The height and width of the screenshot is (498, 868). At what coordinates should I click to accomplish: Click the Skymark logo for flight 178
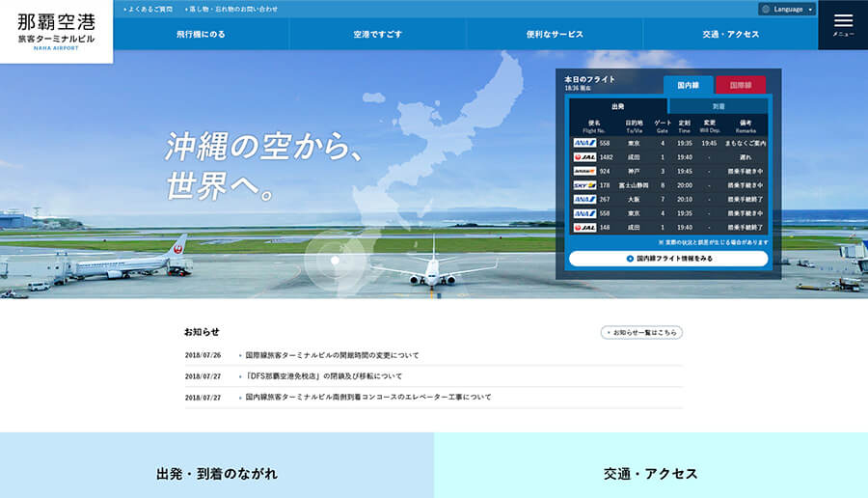[x=584, y=185]
